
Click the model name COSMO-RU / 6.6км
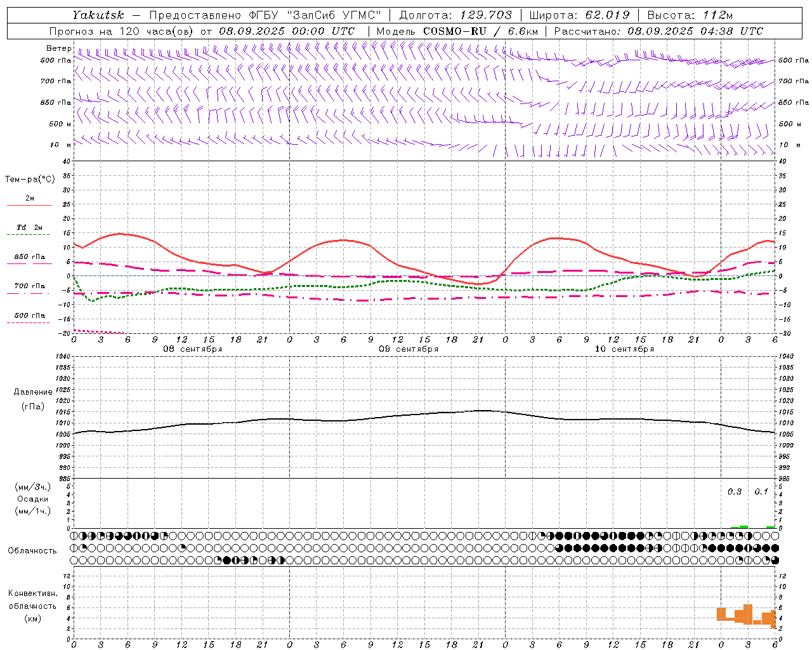(x=480, y=31)
